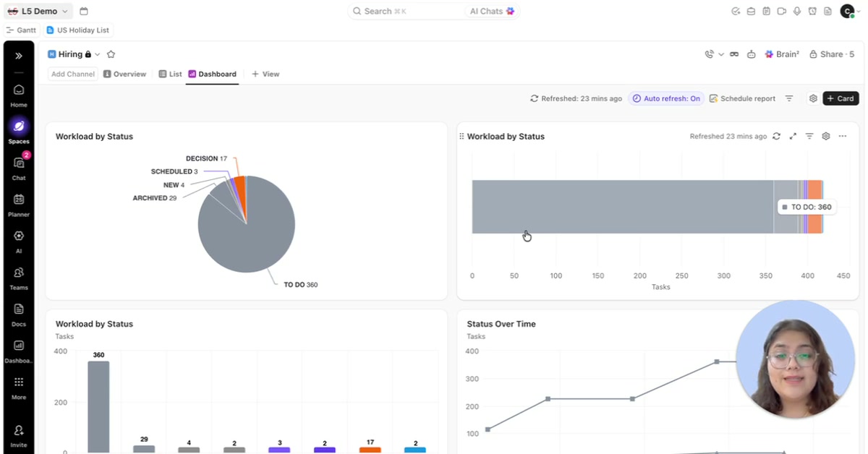Open the notepad icon in the top bar
868x454 pixels.
(766, 11)
